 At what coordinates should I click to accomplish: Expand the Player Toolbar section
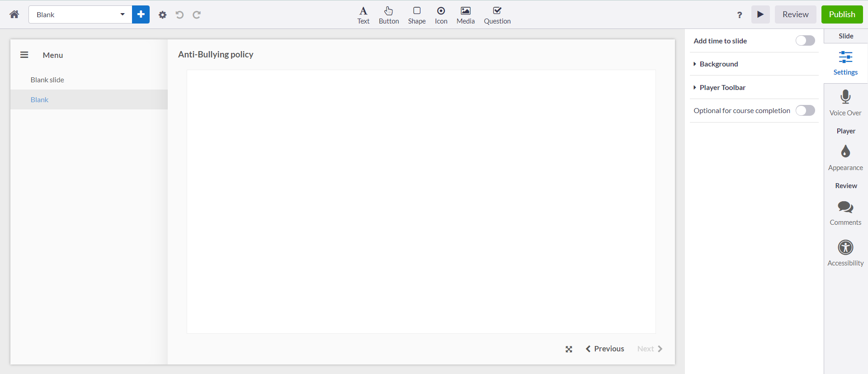tap(754, 88)
